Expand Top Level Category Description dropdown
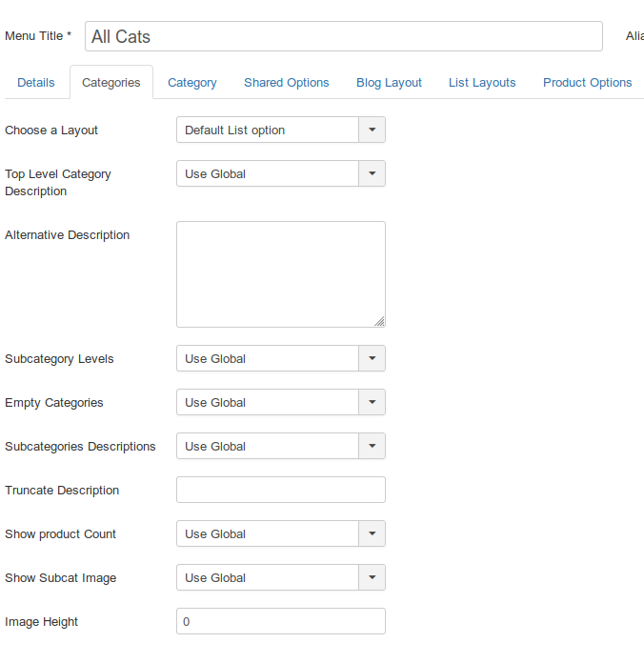Viewport: 644px width, 663px height. tap(281, 173)
